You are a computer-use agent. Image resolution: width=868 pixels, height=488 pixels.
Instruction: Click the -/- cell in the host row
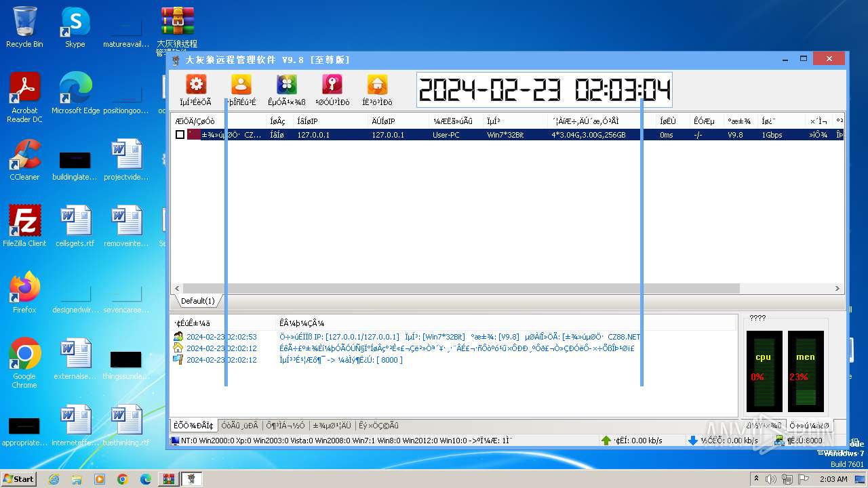click(x=698, y=135)
